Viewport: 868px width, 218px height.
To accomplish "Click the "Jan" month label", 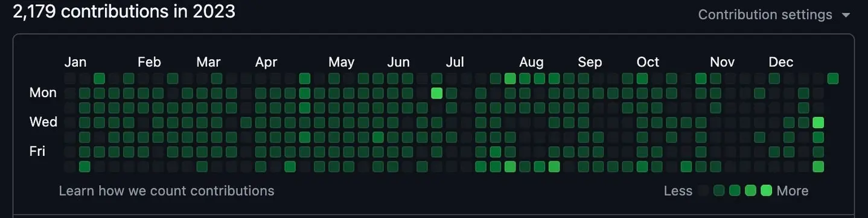I will [75, 62].
